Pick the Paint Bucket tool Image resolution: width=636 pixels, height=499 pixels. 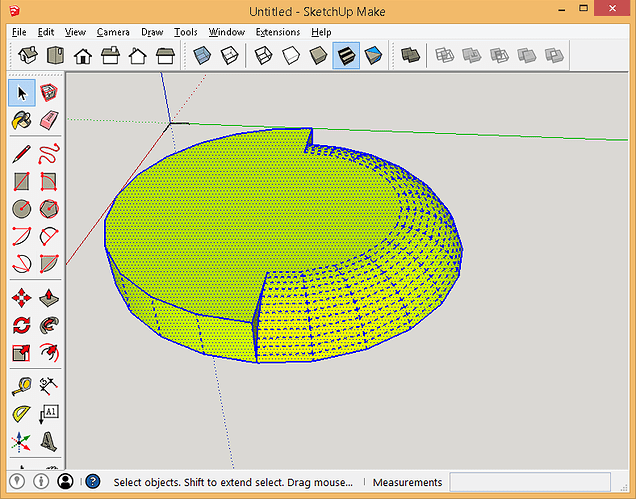tap(22, 120)
